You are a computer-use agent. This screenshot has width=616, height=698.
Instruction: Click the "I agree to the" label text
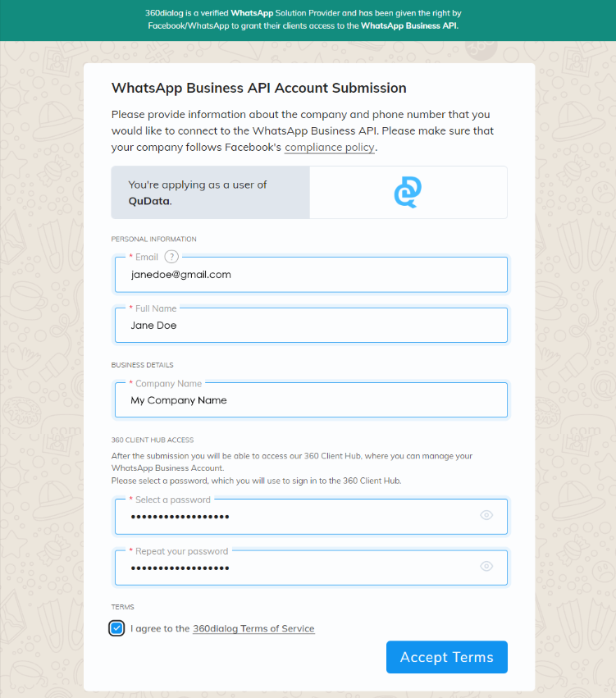pyautogui.click(x=160, y=628)
